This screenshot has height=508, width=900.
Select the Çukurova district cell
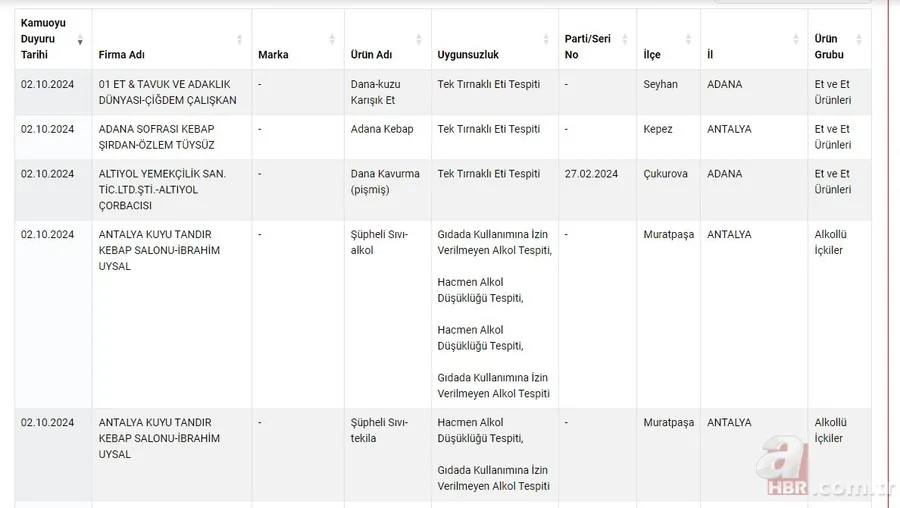coord(665,174)
